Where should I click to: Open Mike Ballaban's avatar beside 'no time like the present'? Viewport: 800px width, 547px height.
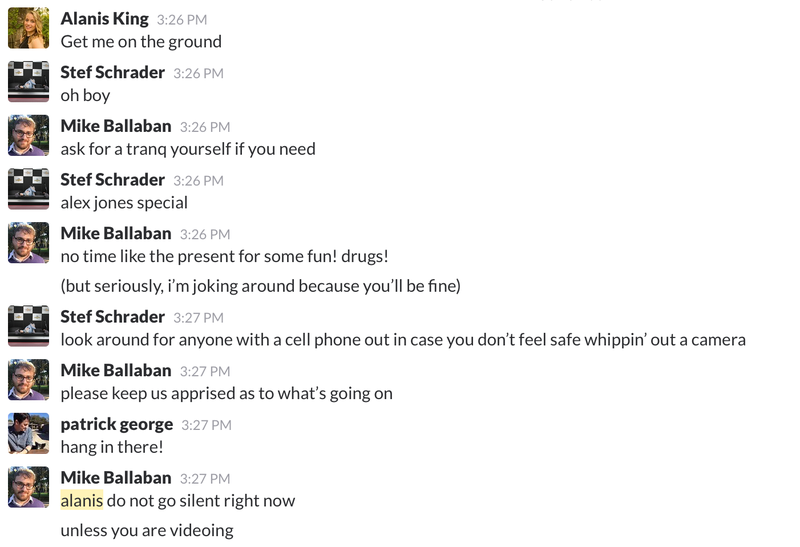[29, 242]
